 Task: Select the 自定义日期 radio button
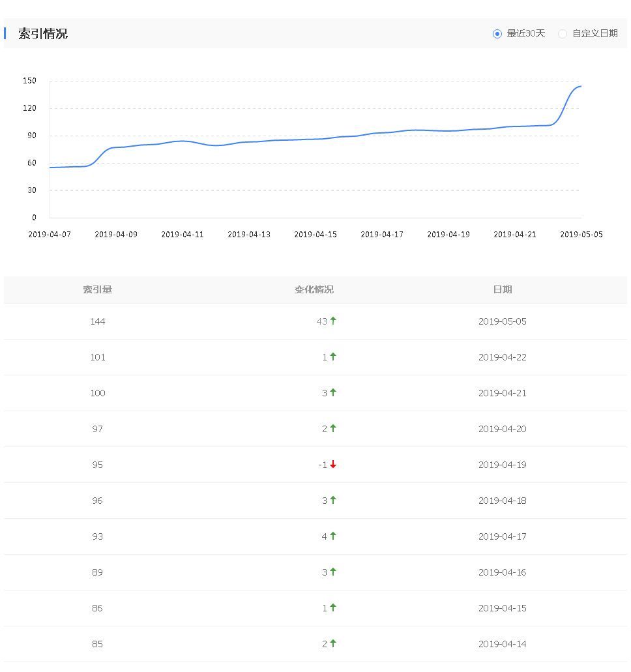(x=563, y=34)
